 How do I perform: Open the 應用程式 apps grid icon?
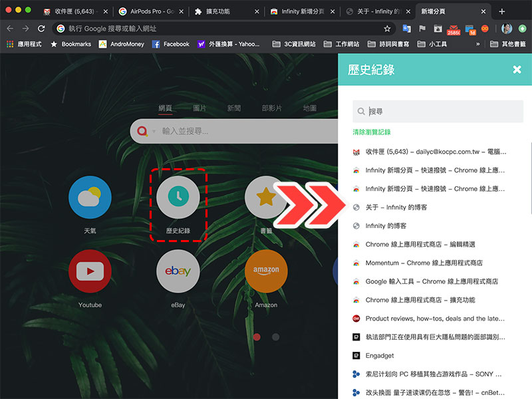pos(10,44)
